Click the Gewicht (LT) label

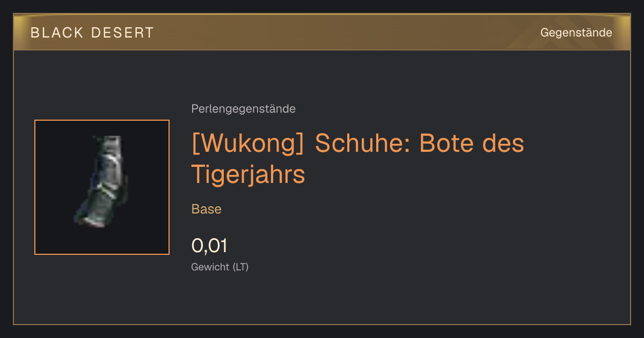[x=219, y=267]
